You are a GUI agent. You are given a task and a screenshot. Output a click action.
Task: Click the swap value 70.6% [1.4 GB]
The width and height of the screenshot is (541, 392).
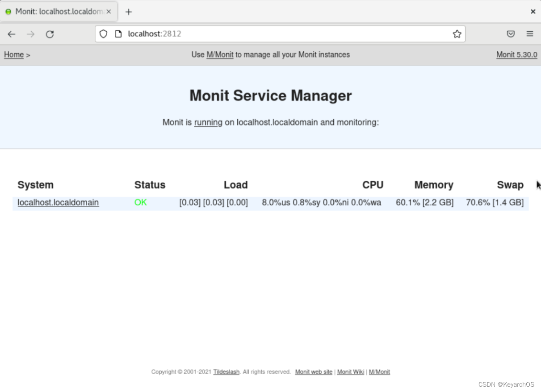[x=495, y=203]
